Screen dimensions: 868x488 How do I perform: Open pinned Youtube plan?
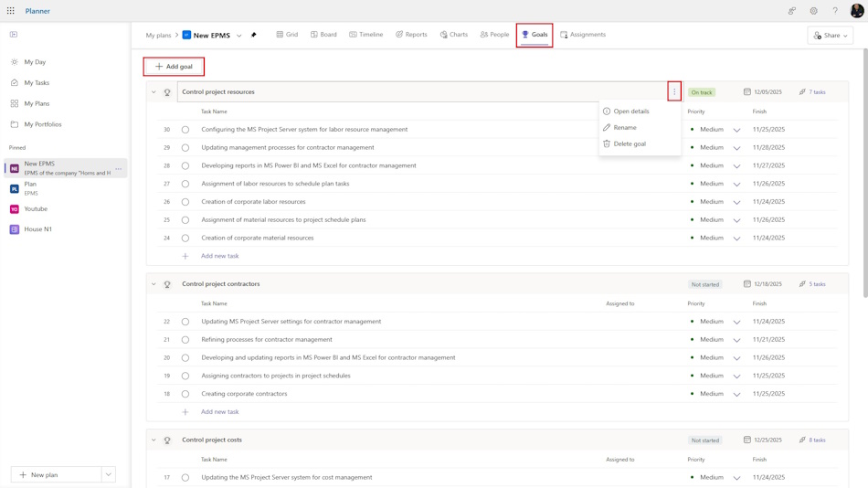pos(36,209)
